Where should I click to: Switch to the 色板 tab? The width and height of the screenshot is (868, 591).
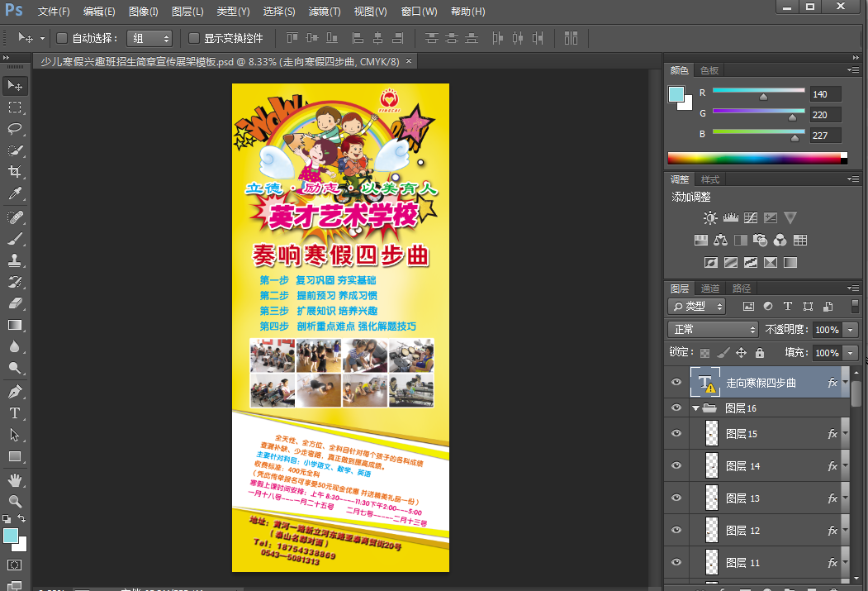pos(709,70)
